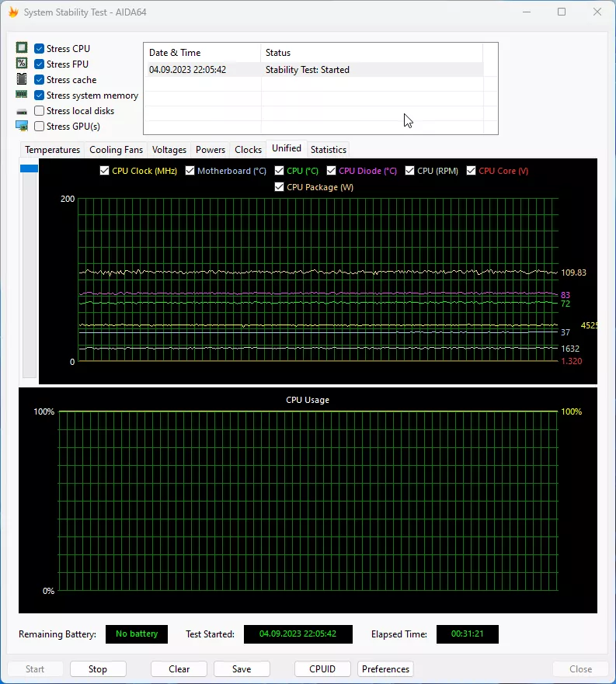Select the log date 04.09.2023 22:05:42
616x684 pixels.
tap(187, 70)
